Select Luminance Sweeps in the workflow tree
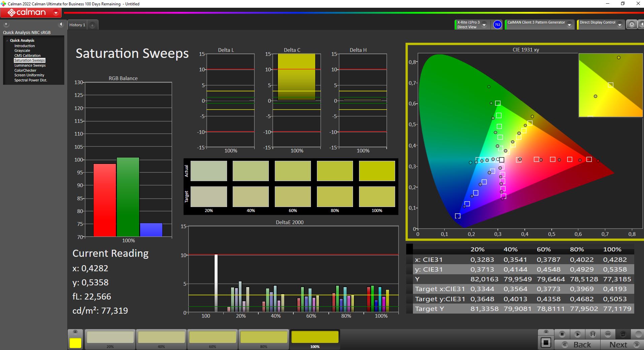 point(30,65)
